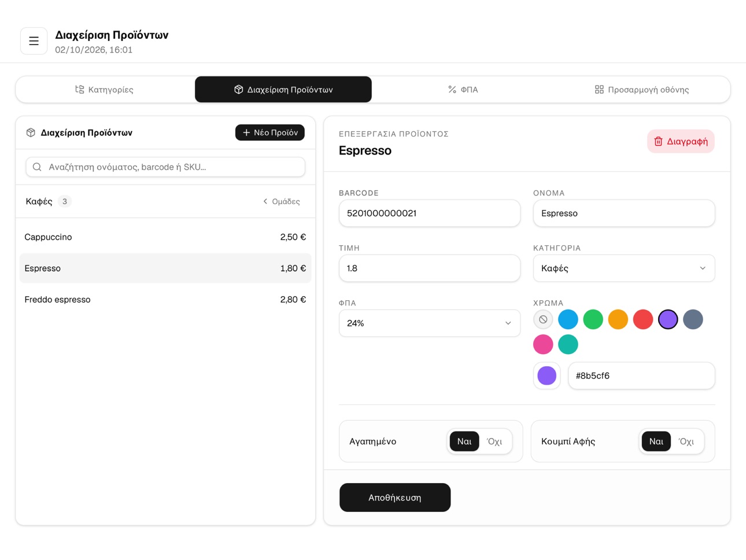Select the Cappuccino product row
This screenshot has height=560, width=746.
coord(165,237)
